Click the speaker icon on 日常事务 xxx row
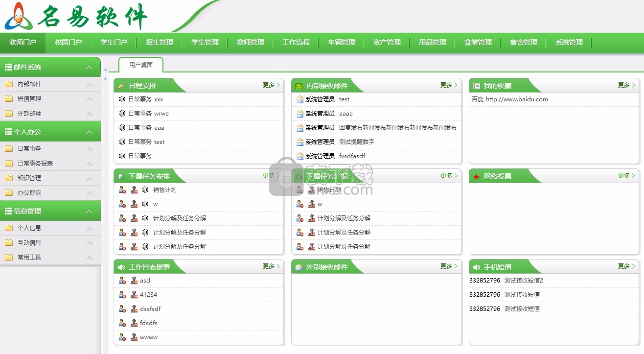This screenshot has width=644, height=354. click(122, 99)
